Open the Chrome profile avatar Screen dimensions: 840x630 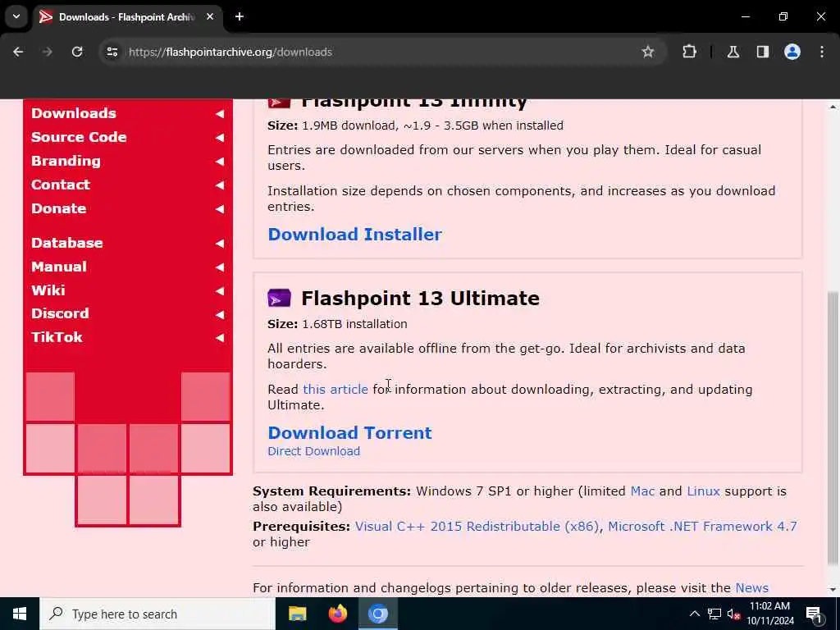point(792,52)
